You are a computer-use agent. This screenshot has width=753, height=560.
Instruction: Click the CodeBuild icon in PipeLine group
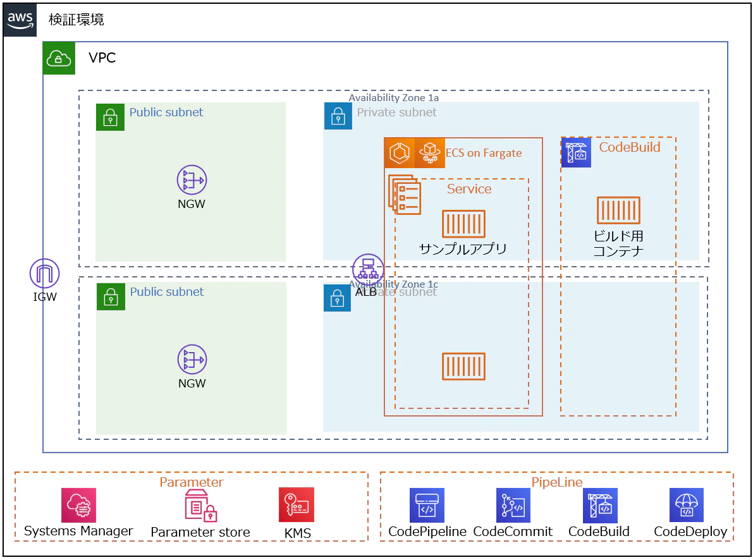(x=600, y=506)
